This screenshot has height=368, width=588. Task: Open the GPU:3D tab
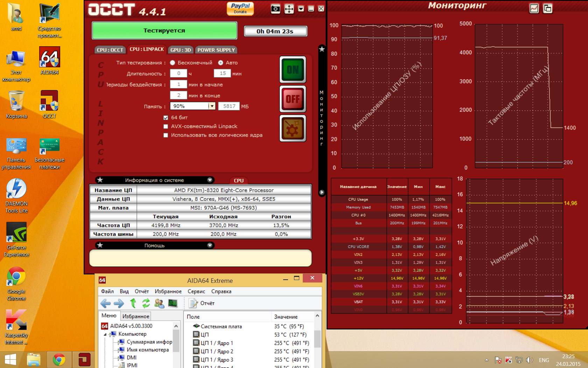click(181, 50)
